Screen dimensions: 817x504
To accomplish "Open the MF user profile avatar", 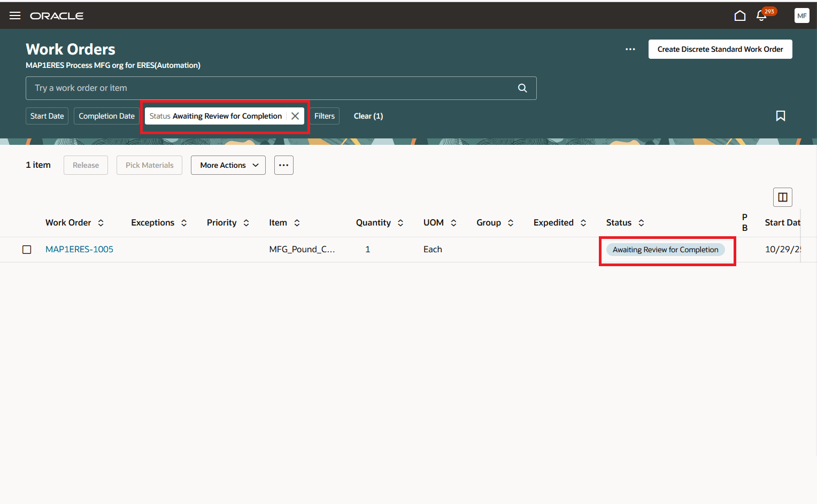I will click(x=801, y=15).
